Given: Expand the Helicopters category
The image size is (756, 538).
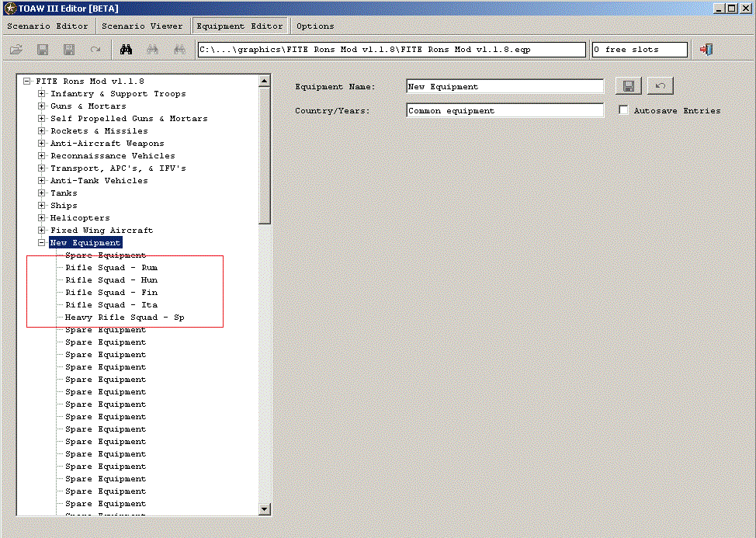Looking at the screenshot, I should click(x=42, y=218).
